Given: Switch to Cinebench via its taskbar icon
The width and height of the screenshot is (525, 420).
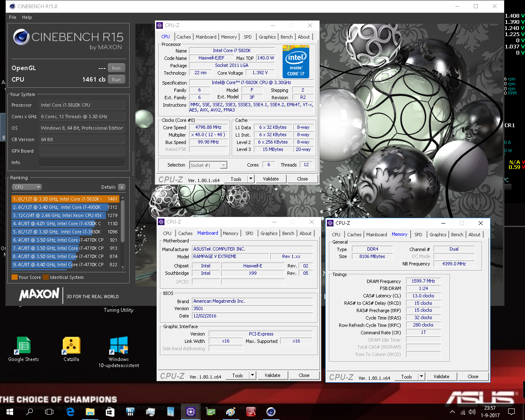Looking at the screenshot, I should [271, 412].
